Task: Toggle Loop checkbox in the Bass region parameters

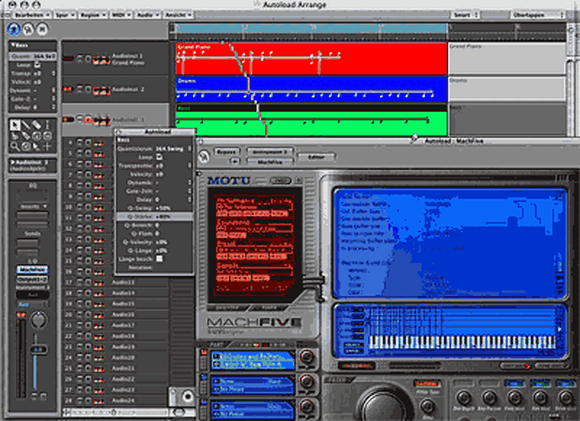Action: pos(37,65)
